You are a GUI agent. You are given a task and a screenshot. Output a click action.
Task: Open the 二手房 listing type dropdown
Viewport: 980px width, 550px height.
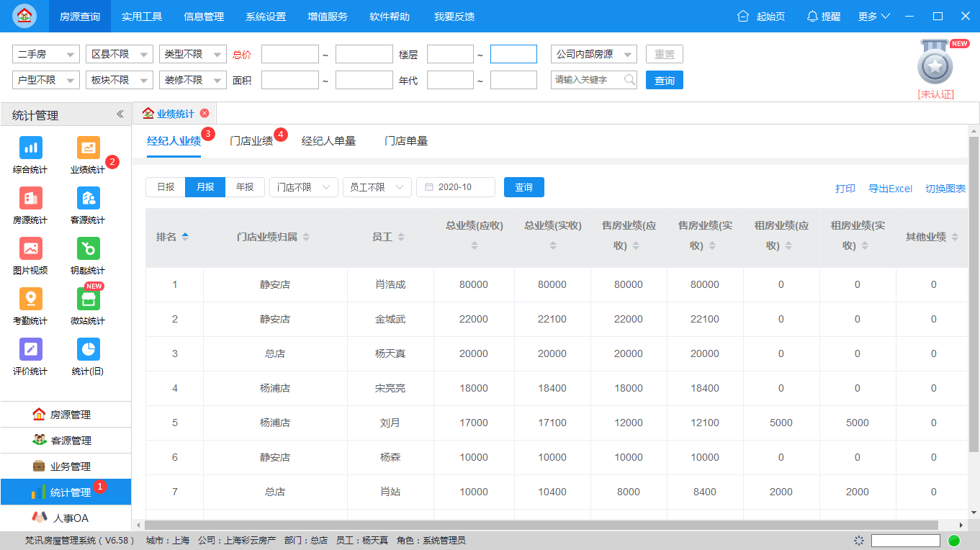point(46,54)
